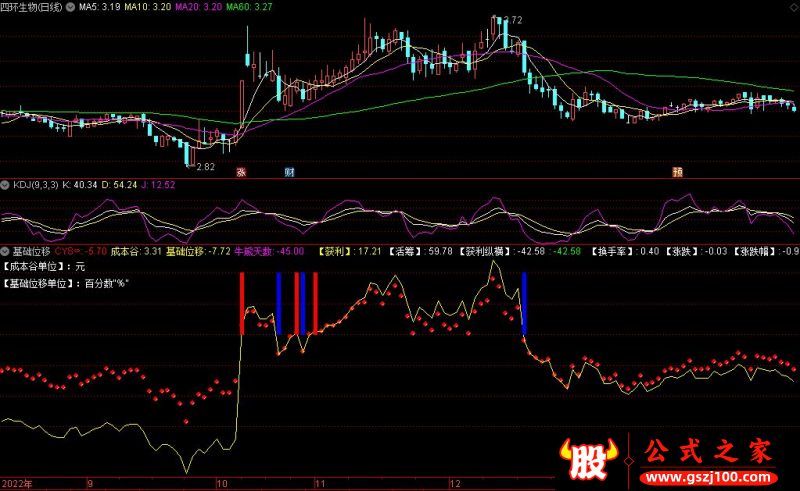Click the green -42.58 value
The image size is (800, 491).
pos(567,251)
